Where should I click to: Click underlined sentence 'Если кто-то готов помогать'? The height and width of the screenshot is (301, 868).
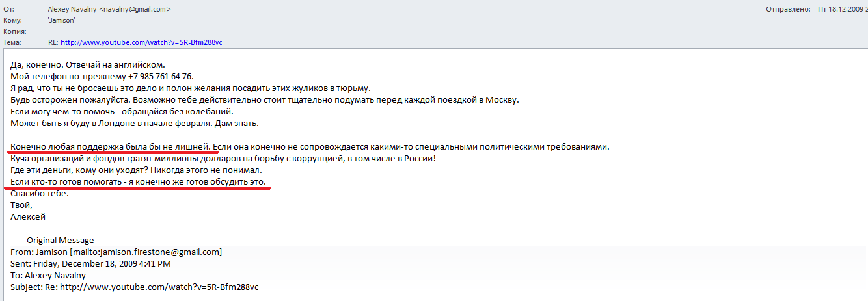click(139, 181)
